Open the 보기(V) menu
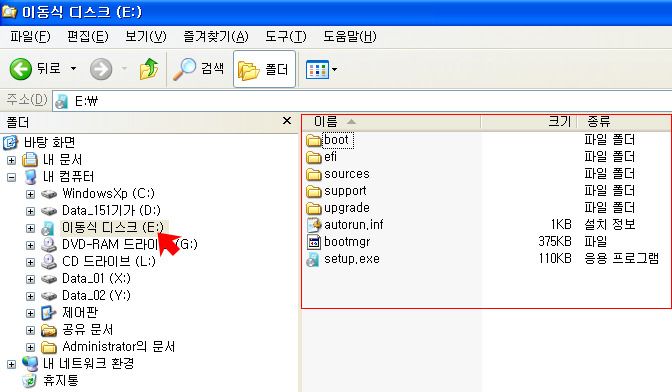 tap(145, 37)
